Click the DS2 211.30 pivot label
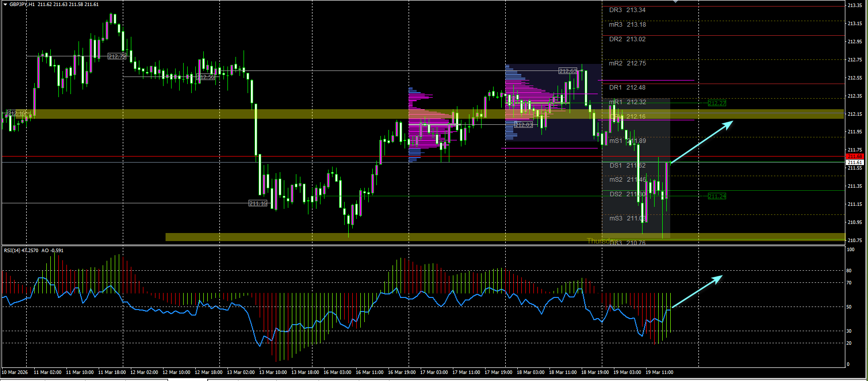Image resolution: width=868 pixels, height=381 pixels. click(627, 194)
